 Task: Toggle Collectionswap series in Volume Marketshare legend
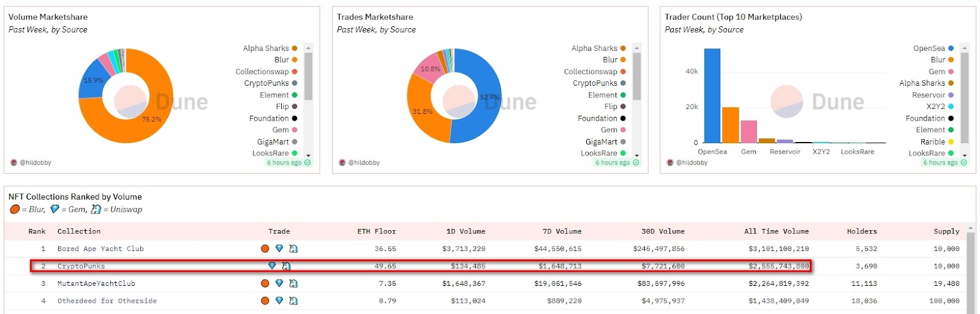pos(262,72)
